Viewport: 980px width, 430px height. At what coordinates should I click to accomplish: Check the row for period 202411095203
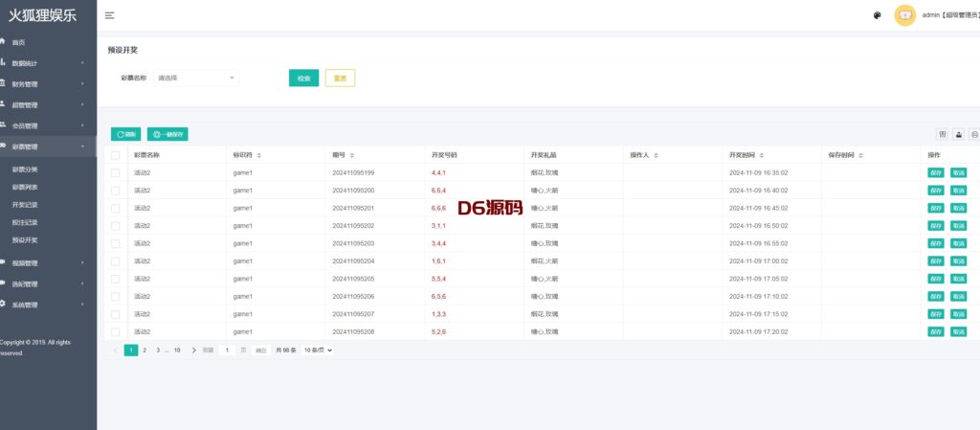pyautogui.click(x=115, y=243)
